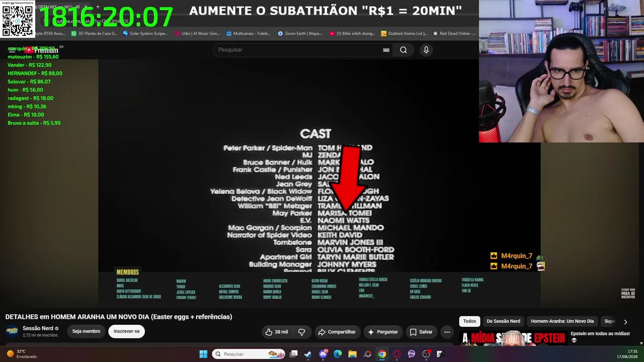644x362 pixels.
Task: Open the weather widget showing 32°C
Action: 22,354
